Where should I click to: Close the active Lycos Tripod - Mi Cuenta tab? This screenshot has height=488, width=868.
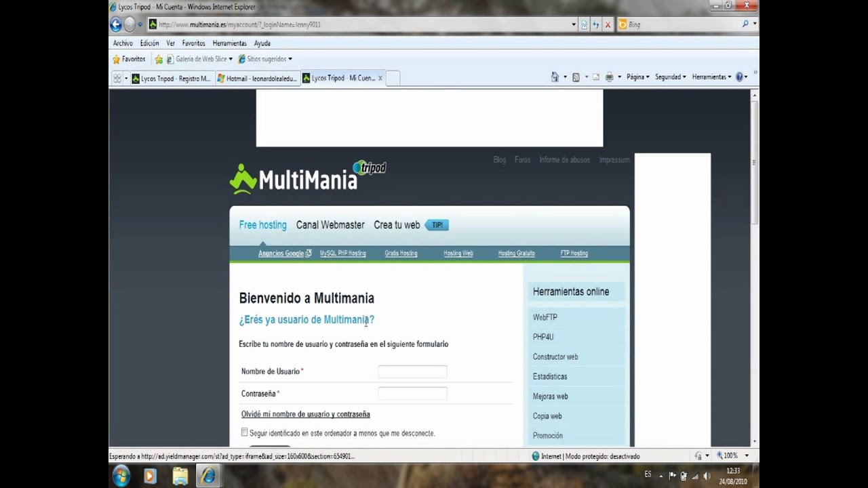380,78
